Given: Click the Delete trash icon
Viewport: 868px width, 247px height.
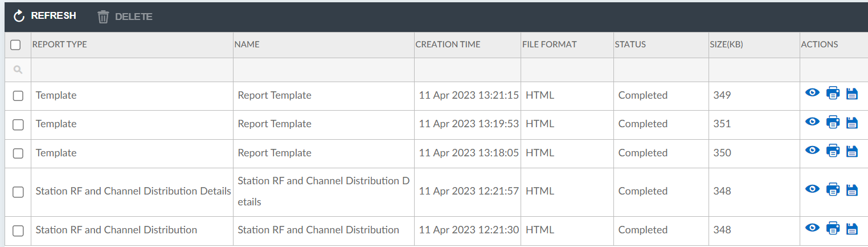Looking at the screenshot, I should coord(103,17).
